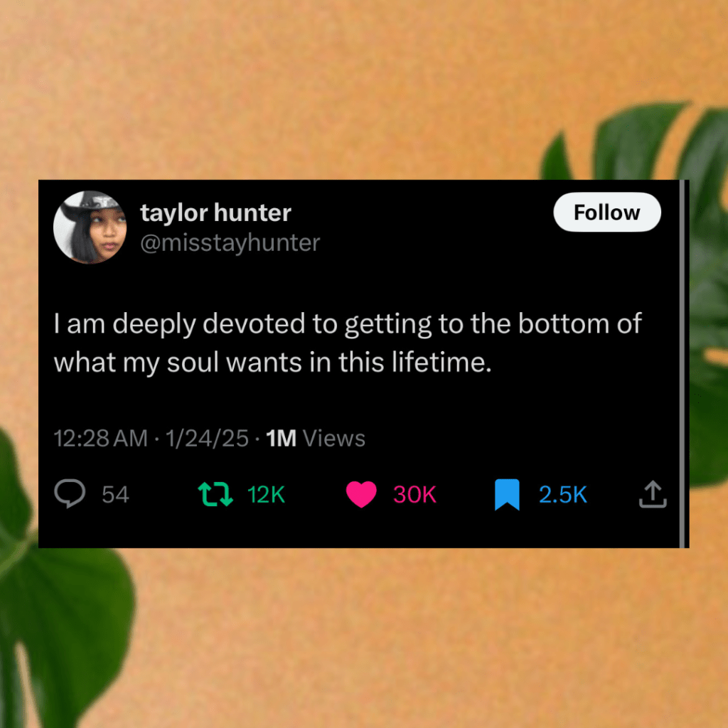Show the 30K likes count

tap(414, 495)
